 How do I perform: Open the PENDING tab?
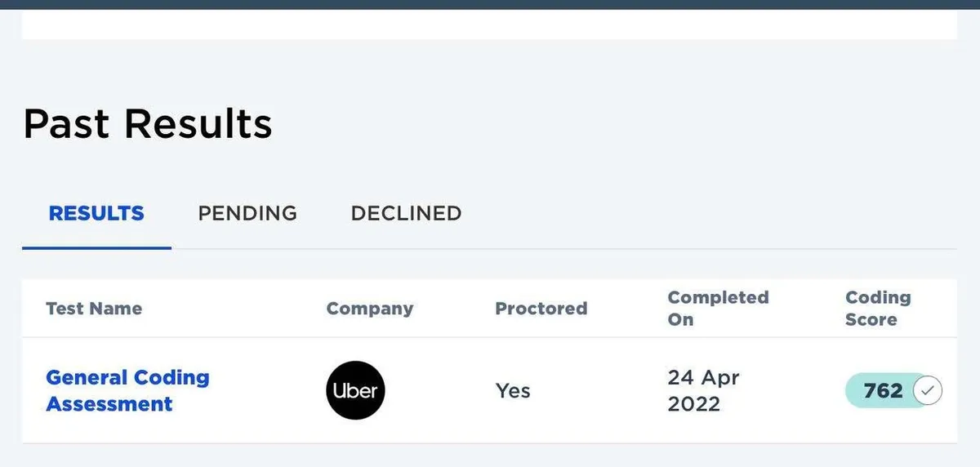click(x=247, y=214)
